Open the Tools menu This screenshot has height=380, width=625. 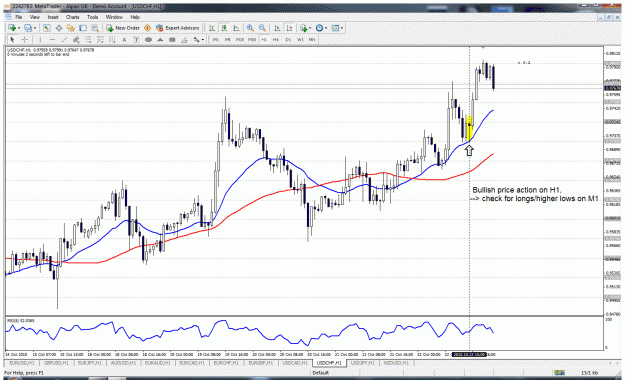coord(92,17)
